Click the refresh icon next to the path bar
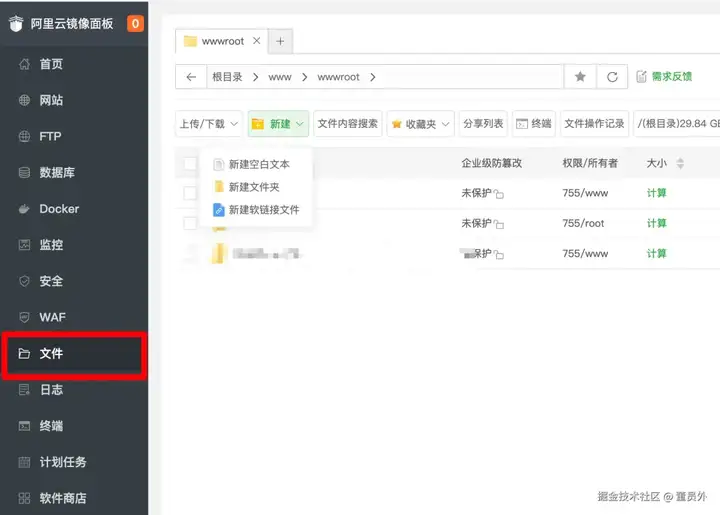 [x=612, y=77]
